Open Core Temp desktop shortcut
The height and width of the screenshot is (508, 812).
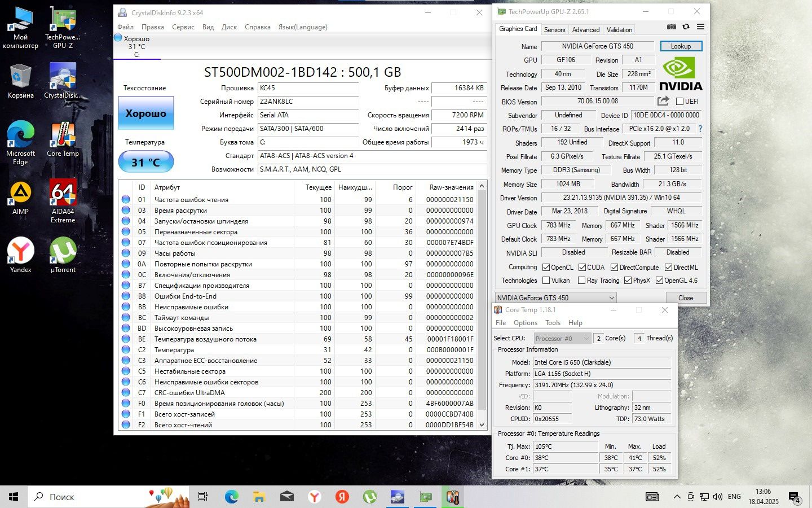tap(63, 139)
